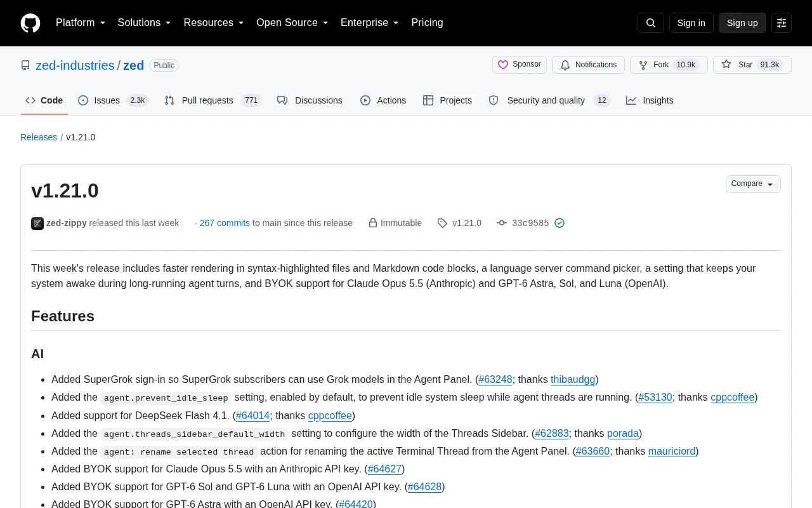812x508 pixels.
Task: Expand the Resources menu
Action: tap(214, 23)
